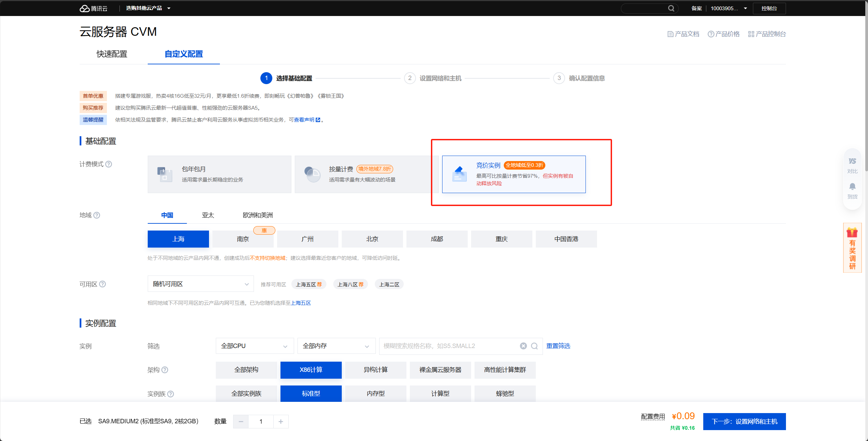The width and height of the screenshot is (868, 441).
Task: Click the Tencent Cloud logo
Action: point(94,9)
